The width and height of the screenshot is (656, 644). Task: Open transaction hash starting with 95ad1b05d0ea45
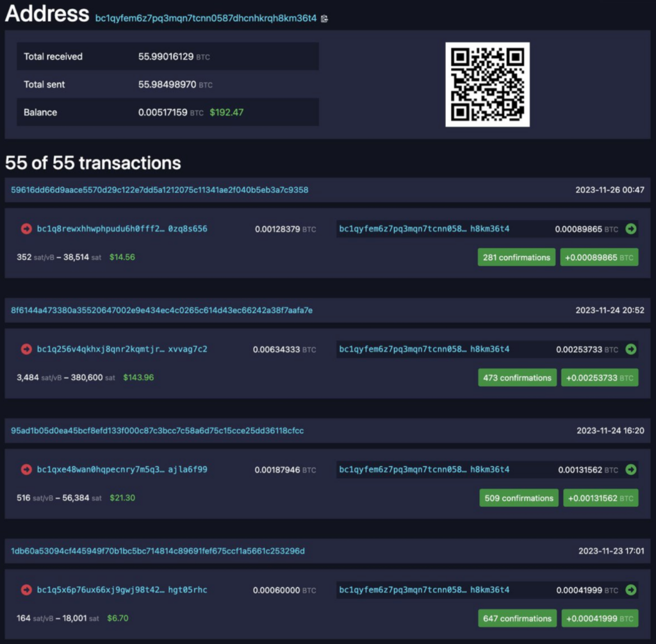pyautogui.click(x=157, y=431)
